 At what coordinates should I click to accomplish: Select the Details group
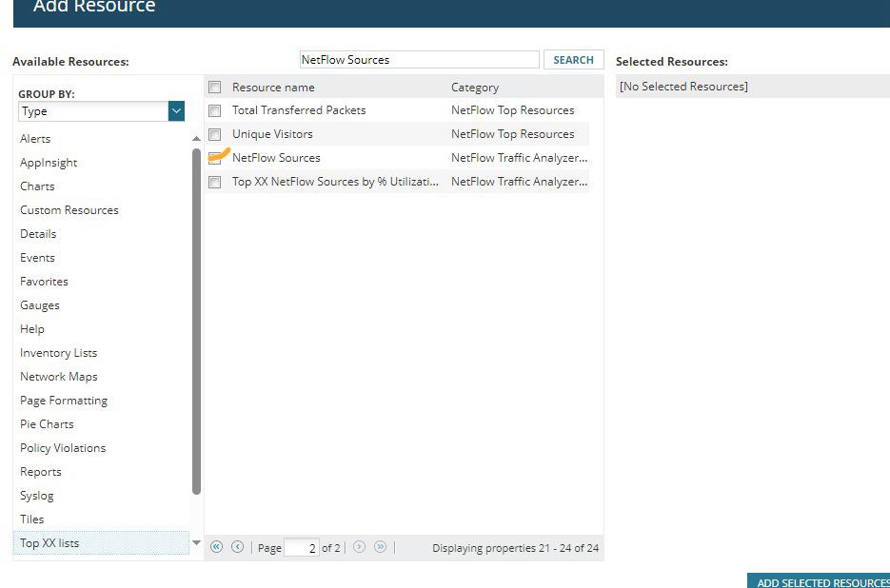click(x=38, y=234)
